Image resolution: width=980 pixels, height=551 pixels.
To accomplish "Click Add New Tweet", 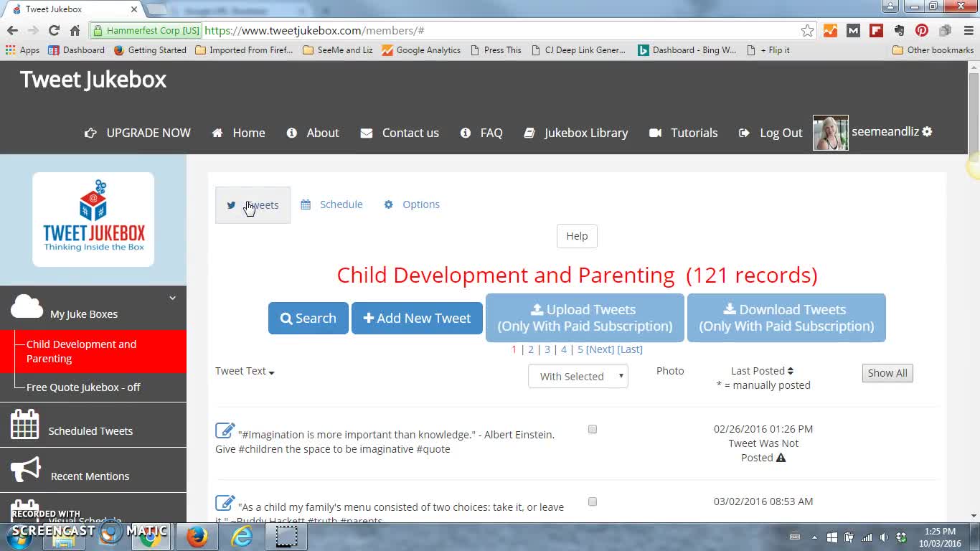I will coord(417,318).
